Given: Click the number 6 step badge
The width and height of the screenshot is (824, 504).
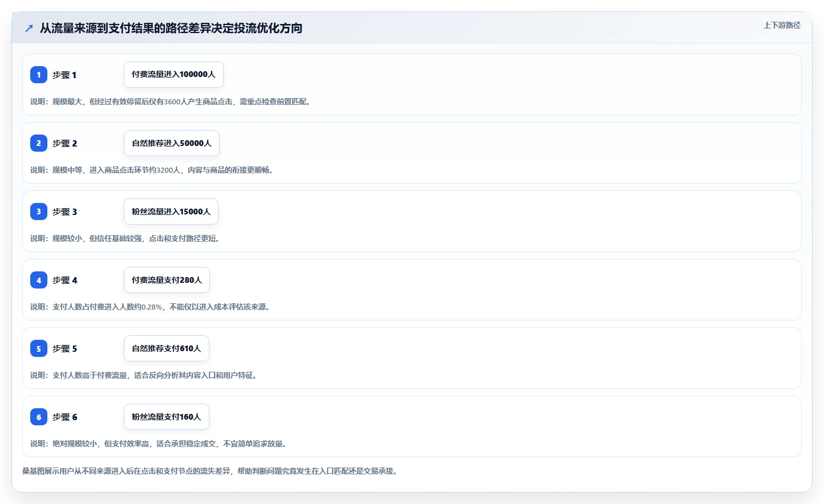Looking at the screenshot, I should 39,417.
